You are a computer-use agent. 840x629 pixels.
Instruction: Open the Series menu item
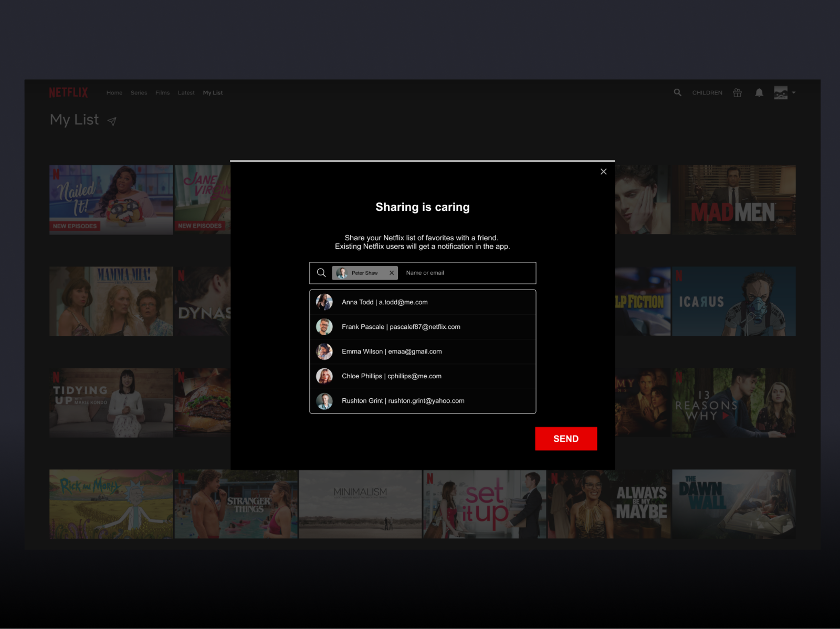tap(139, 93)
